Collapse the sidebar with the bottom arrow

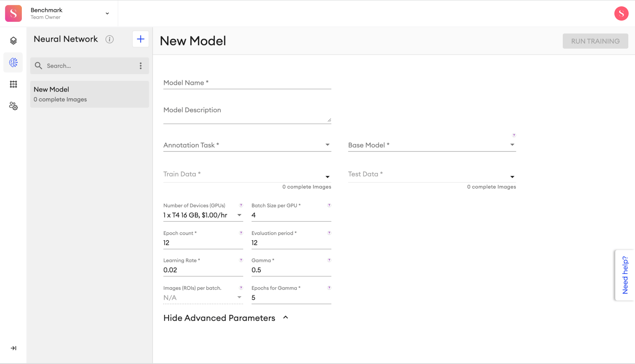pyautogui.click(x=13, y=348)
